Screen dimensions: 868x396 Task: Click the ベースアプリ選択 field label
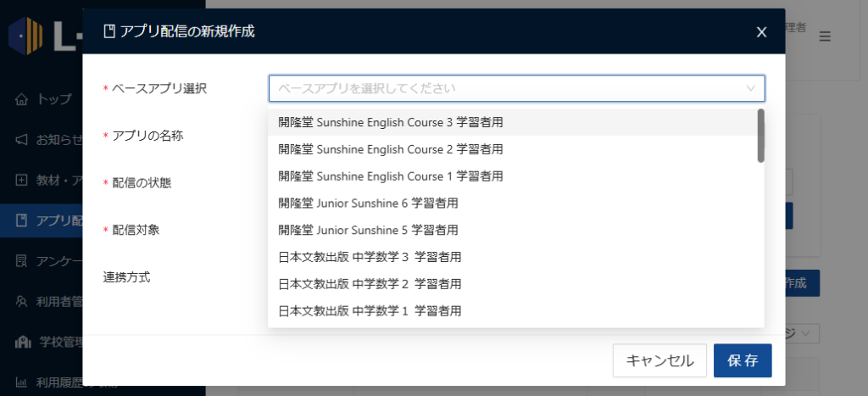coord(159,89)
